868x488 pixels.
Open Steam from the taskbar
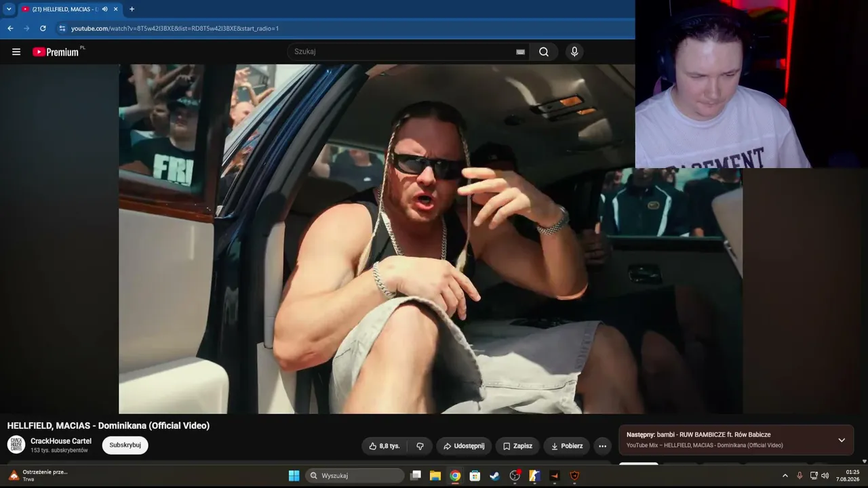(x=495, y=476)
